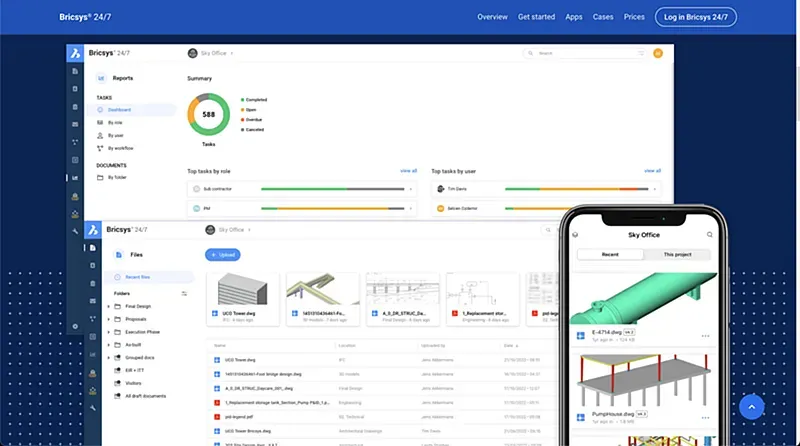Click the Bricsys 24/7 site logo in header
The width and height of the screenshot is (800, 446).
(x=85, y=17)
